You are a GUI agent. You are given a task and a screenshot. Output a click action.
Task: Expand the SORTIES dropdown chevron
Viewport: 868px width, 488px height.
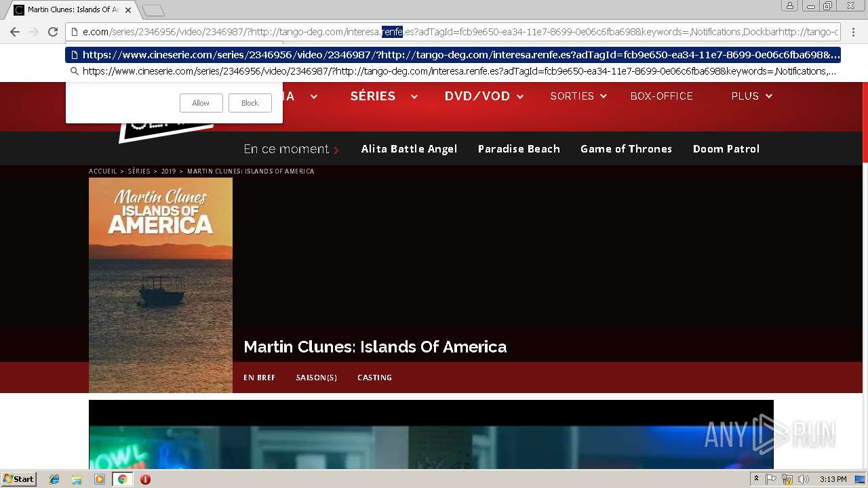(603, 97)
